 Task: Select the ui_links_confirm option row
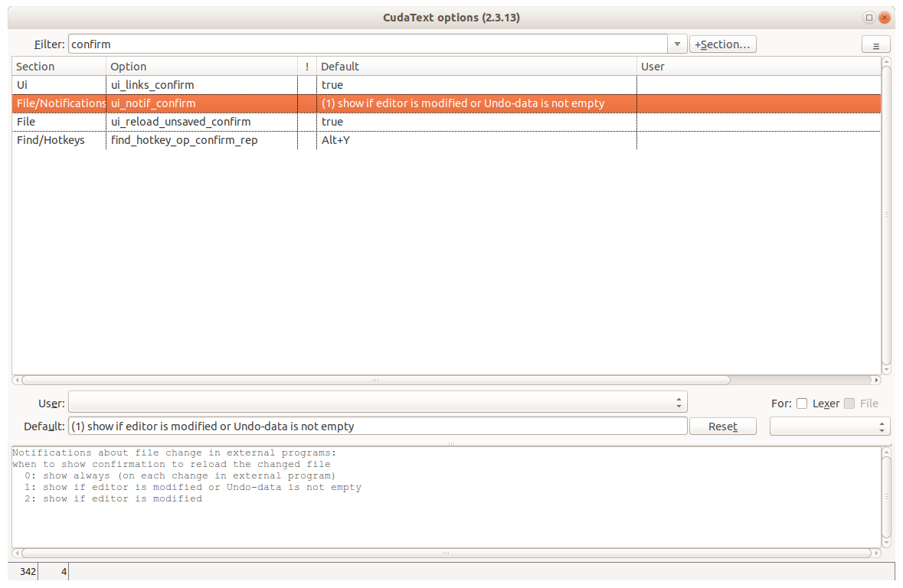(447, 85)
